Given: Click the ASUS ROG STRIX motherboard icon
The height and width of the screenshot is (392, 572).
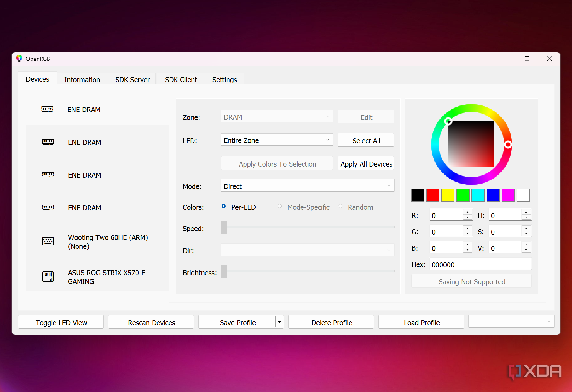Looking at the screenshot, I should tap(48, 277).
